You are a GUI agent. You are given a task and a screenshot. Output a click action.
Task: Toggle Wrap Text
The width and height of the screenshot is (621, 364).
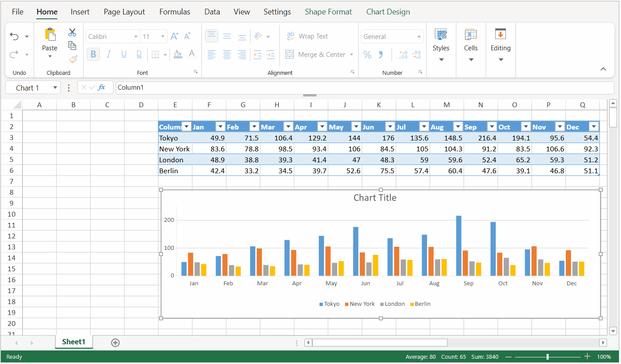click(x=307, y=36)
